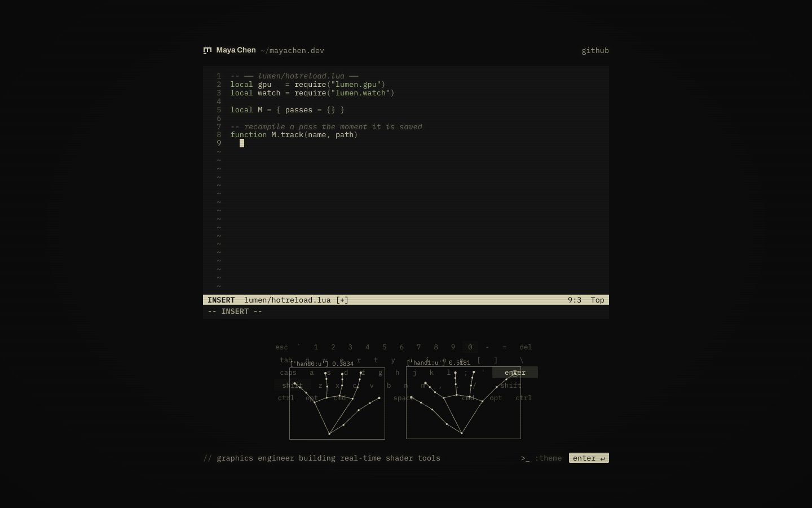Click the recompile a pass comment line

(x=326, y=126)
